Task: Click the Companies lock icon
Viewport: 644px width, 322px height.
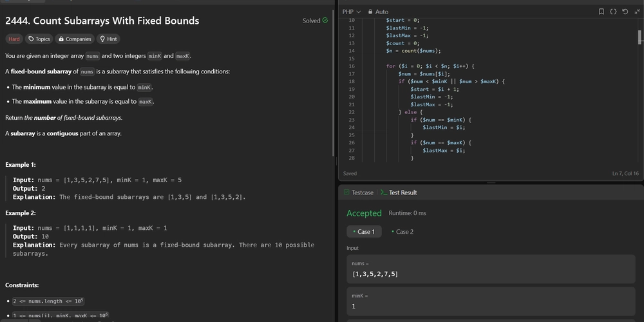Action: pyautogui.click(x=61, y=39)
